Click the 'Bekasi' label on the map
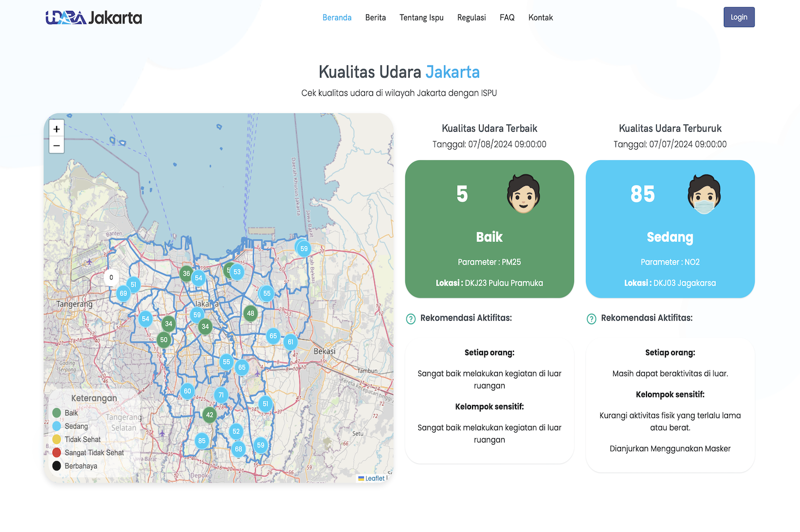 tap(324, 351)
